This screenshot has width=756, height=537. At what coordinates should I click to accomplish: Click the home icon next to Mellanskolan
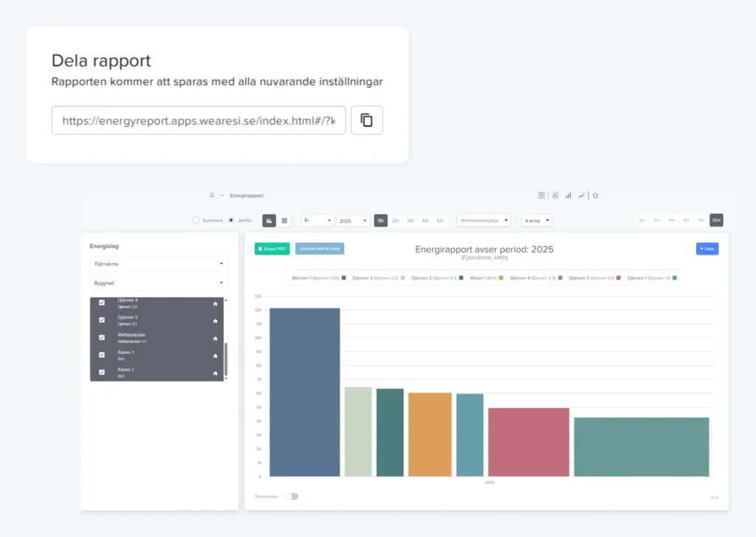pyautogui.click(x=216, y=338)
